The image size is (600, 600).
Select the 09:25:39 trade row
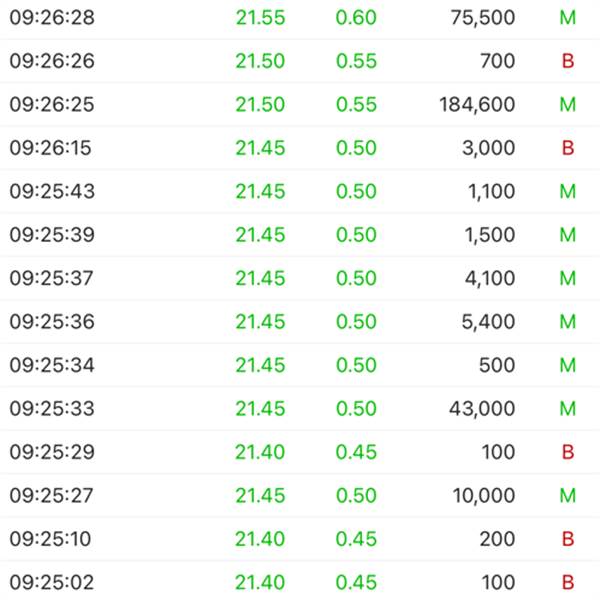[300, 235]
